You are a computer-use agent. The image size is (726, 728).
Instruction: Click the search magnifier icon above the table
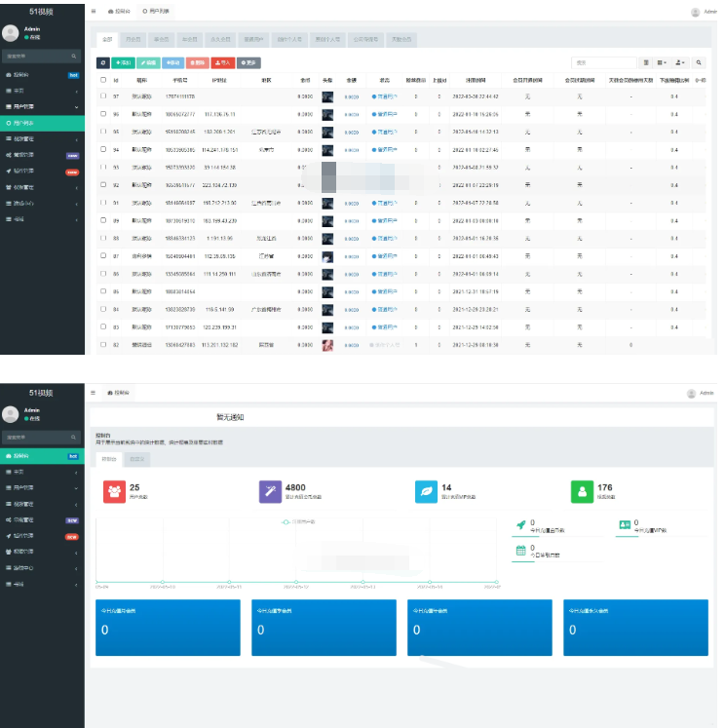699,62
